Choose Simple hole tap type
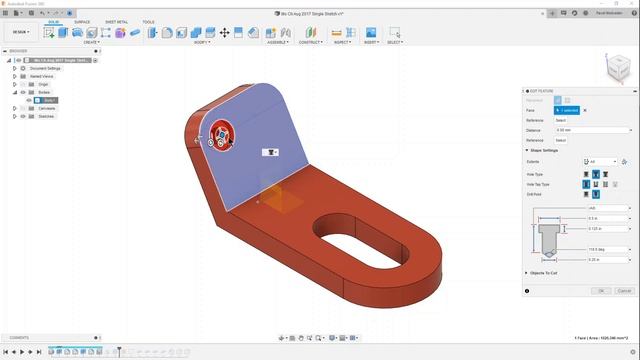 point(586,184)
